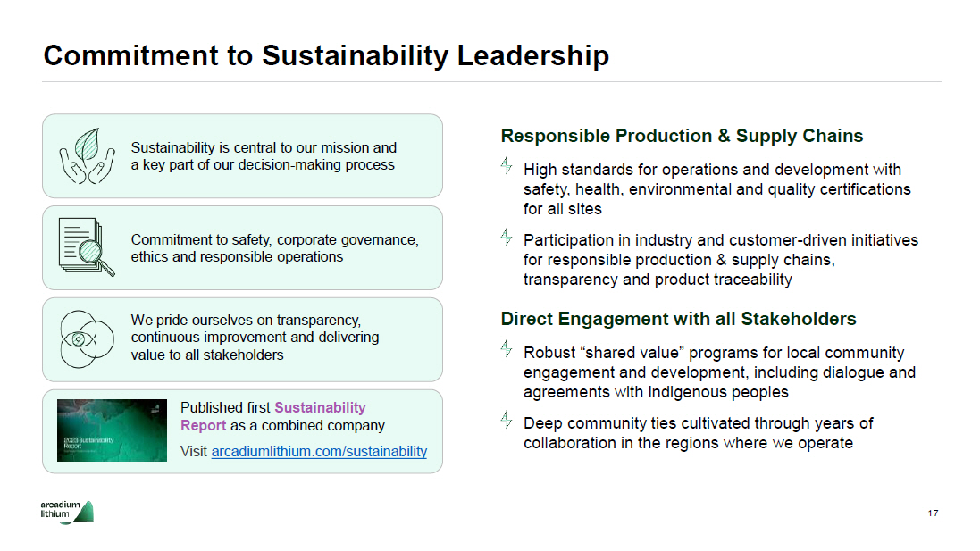Click text 'agreements with indigenous peoples'
Image resolution: width=980 pixels, height=551 pixels.
[x=656, y=392]
